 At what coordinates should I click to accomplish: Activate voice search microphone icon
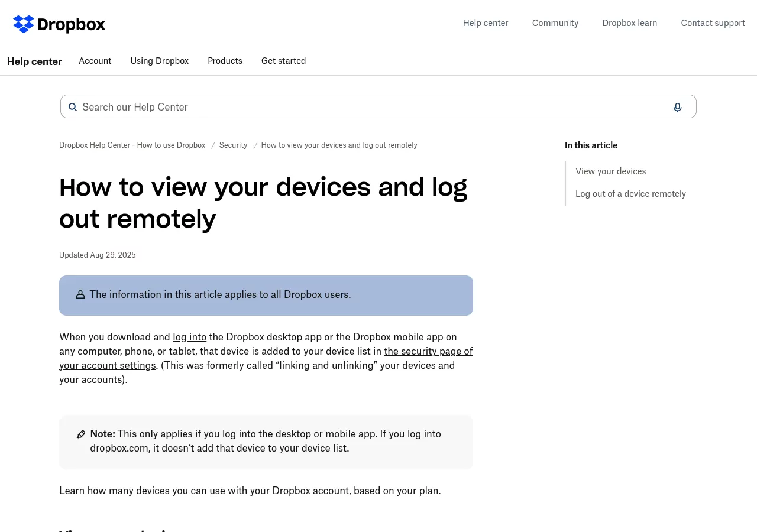point(678,107)
